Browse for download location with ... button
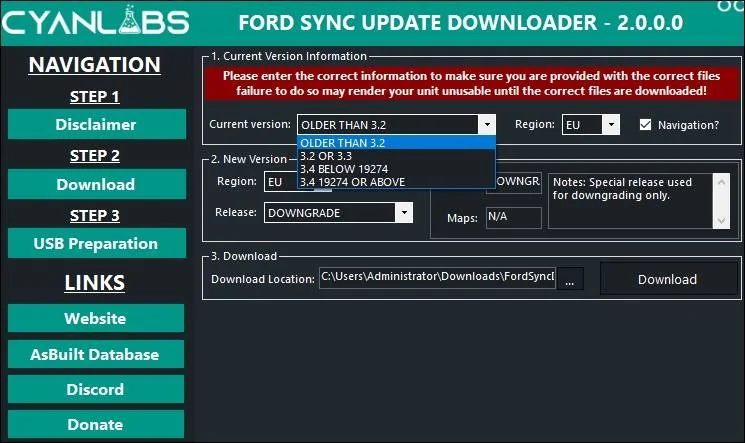Image resolution: width=745 pixels, height=443 pixels. 570,279
